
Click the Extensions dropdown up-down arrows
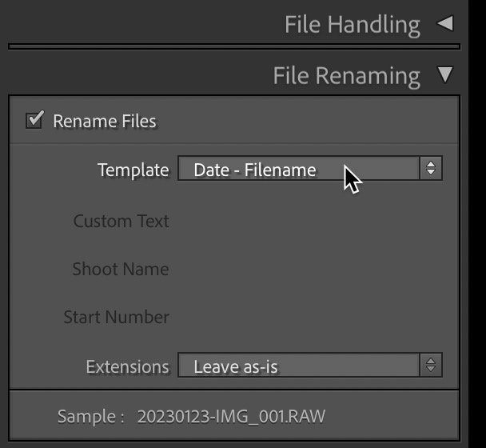(x=431, y=365)
